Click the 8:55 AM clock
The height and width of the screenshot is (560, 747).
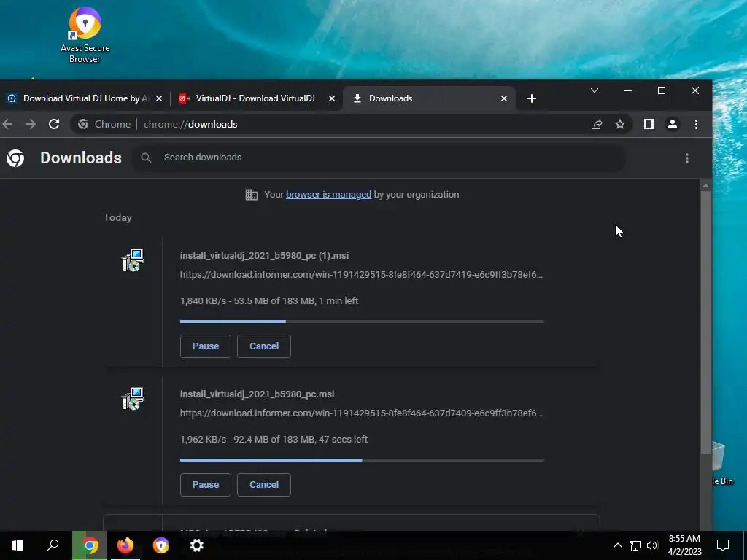684,545
